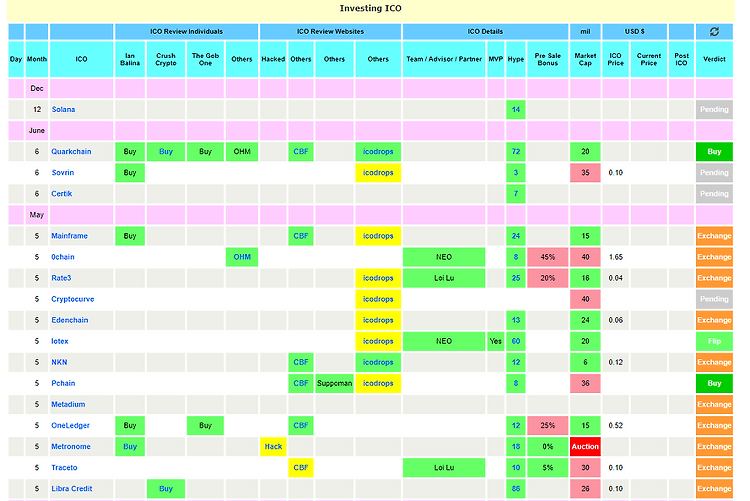
Task: Click Sovrin's icodrops link
Action: click(x=378, y=173)
